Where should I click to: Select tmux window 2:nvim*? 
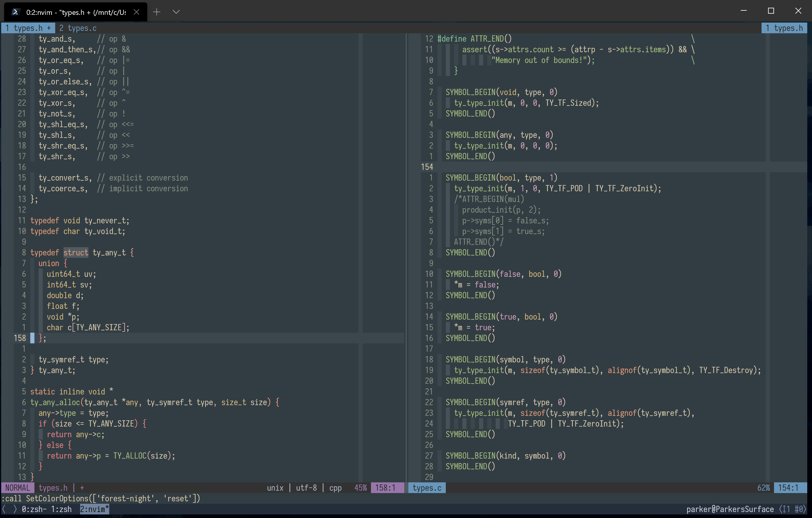click(94, 509)
